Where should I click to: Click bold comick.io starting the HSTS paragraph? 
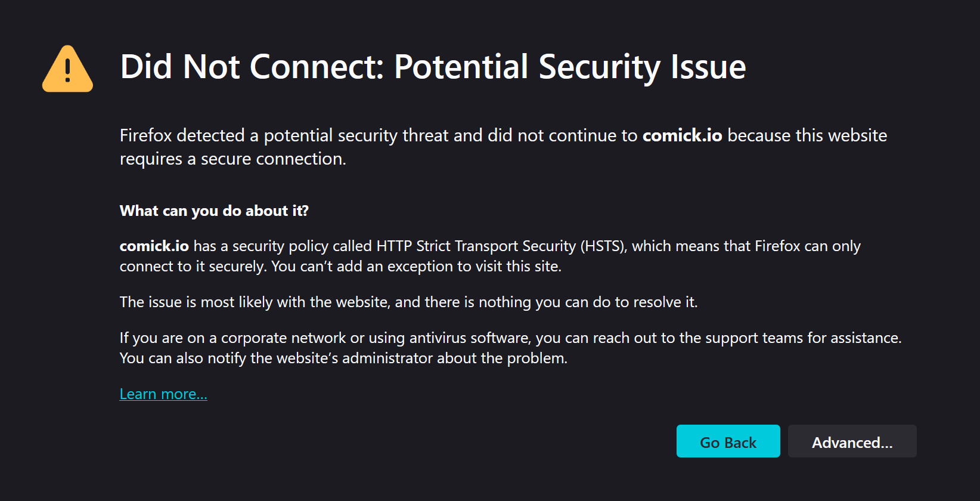point(154,246)
